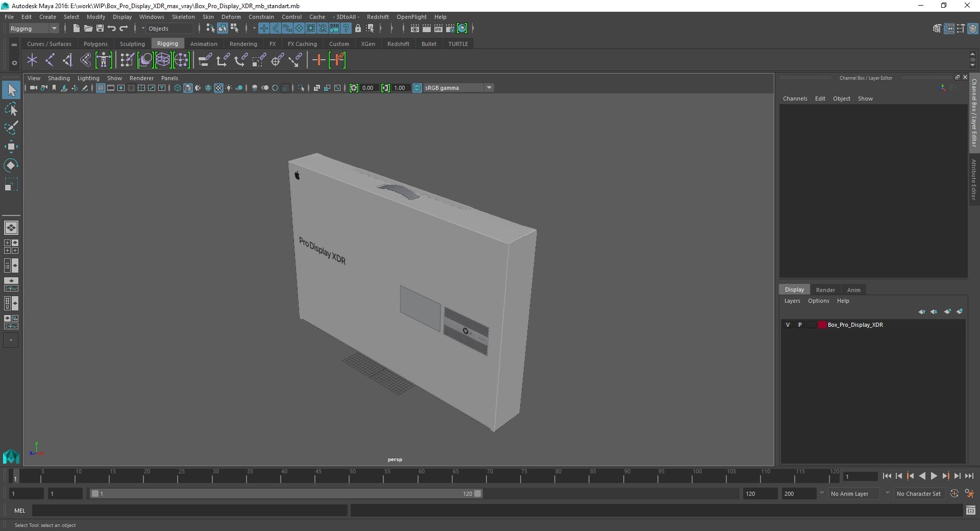Open viewport Shading menu
980x531 pixels.
click(59, 78)
